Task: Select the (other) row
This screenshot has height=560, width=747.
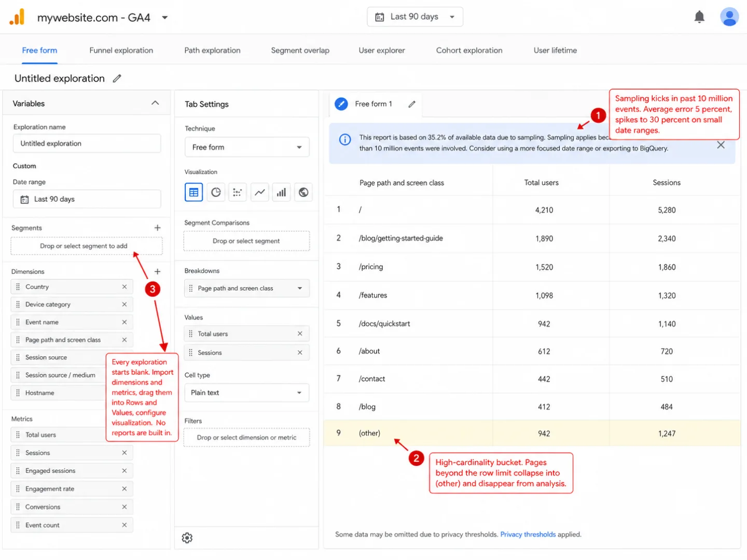Action: click(x=532, y=433)
